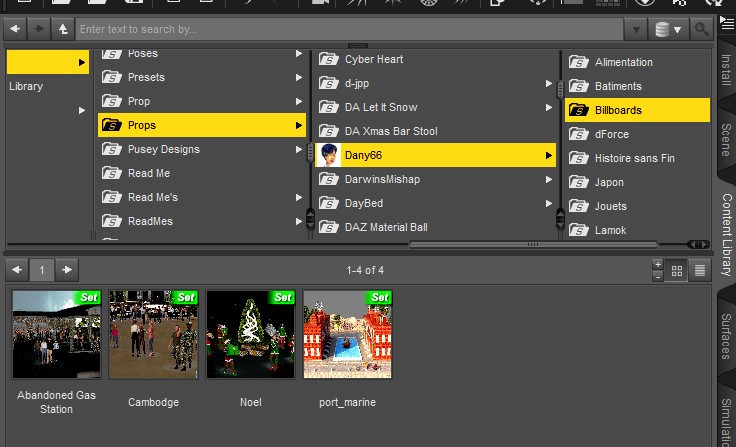Switch to grid thumbnail view
Viewport: 736px width, 447px height.
pos(676,270)
